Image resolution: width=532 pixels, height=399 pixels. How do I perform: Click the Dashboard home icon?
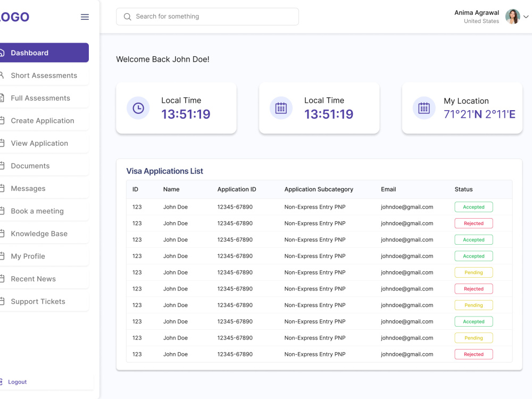click(x=2, y=53)
